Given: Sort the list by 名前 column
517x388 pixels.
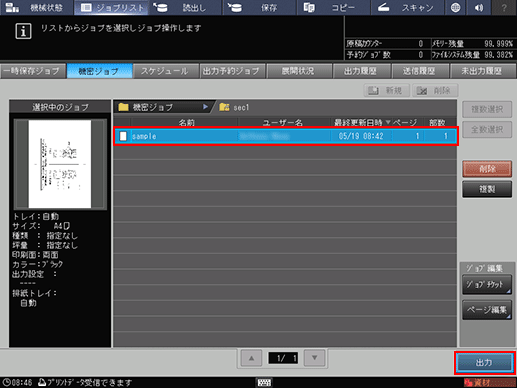Looking at the screenshot, I should [185, 123].
